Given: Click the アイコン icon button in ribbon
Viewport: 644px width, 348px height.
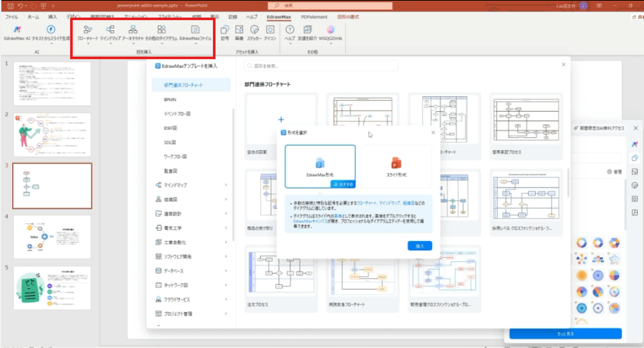Looking at the screenshot, I should pyautogui.click(x=270, y=30).
